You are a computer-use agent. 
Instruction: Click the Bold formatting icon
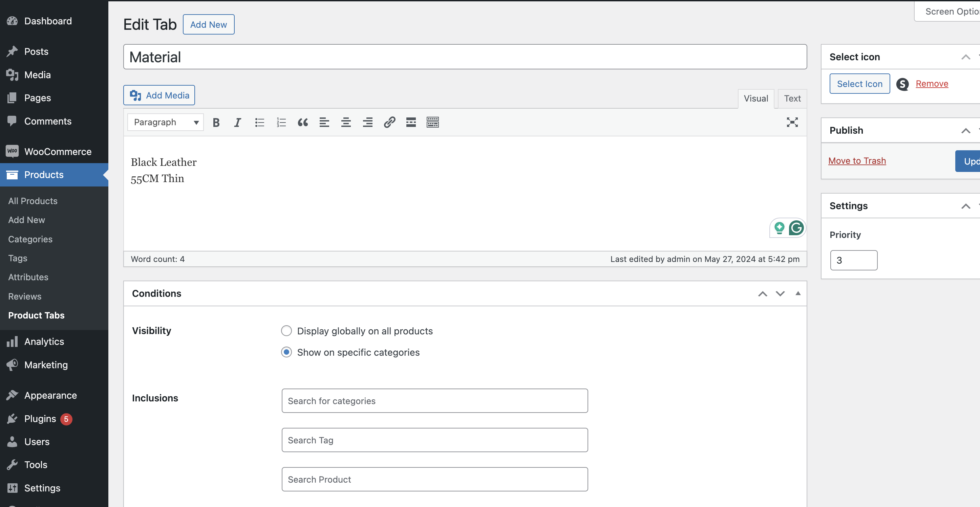(216, 123)
